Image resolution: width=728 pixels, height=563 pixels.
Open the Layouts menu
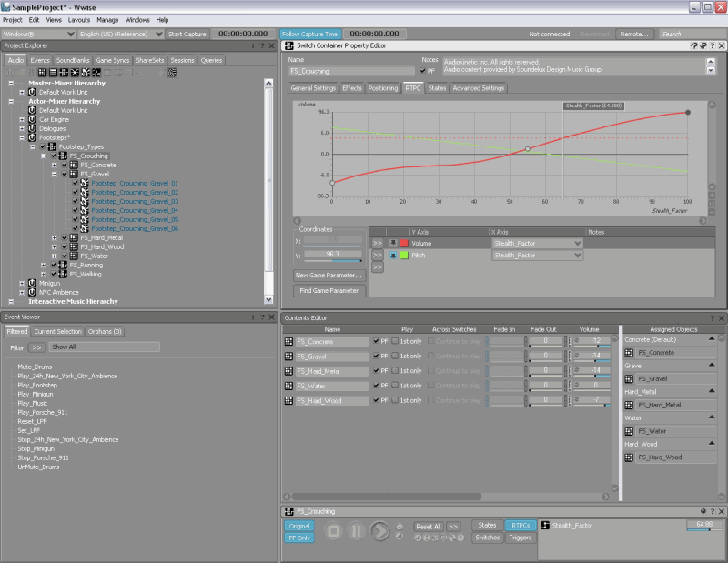coord(79,20)
